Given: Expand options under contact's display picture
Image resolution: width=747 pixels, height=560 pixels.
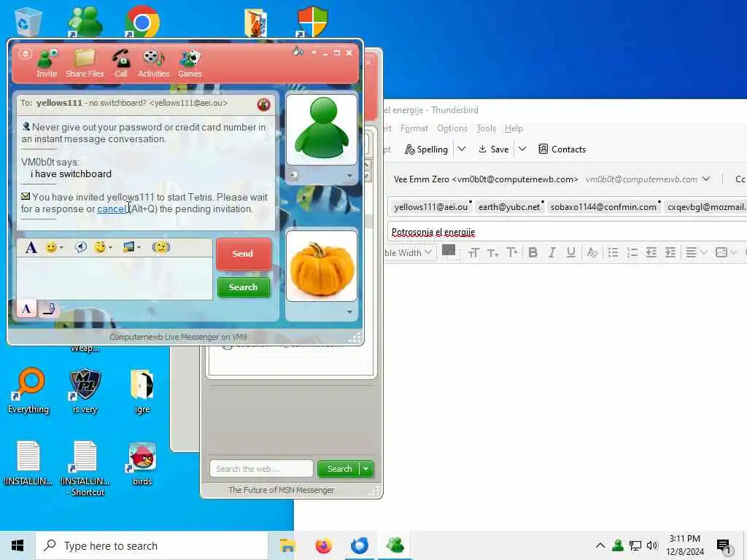Looking at the screenshot, I should 349,176.
